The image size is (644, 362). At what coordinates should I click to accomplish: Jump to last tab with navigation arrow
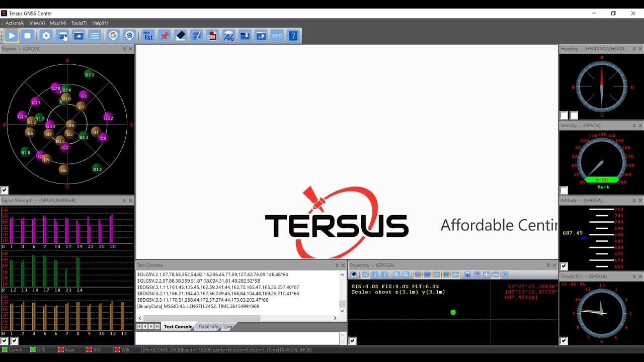pyautogui.click(x=157, y=327)
